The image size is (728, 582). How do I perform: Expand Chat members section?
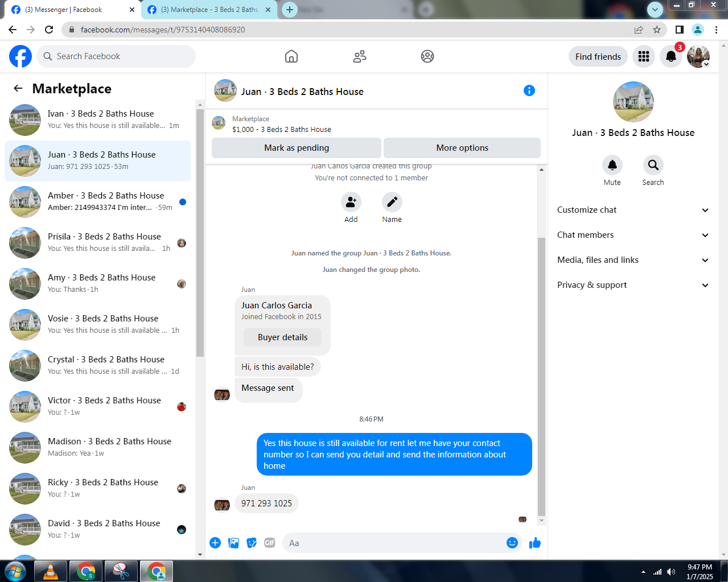click(633, 235)
